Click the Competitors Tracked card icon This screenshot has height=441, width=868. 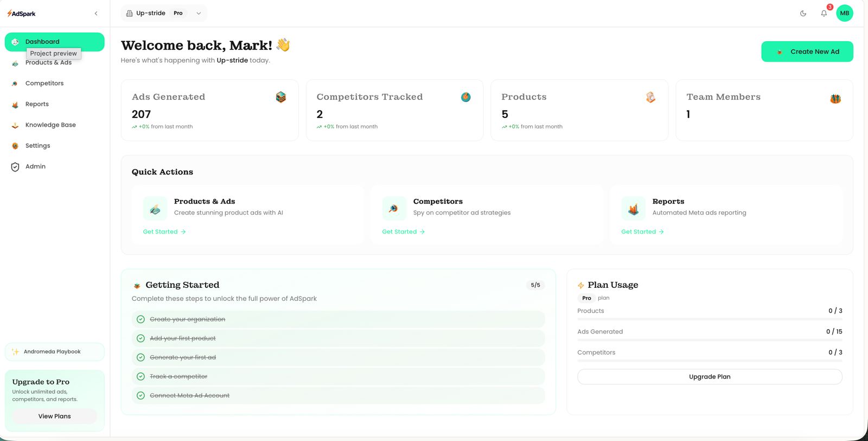pyautogui.click(x=466, y=97)
